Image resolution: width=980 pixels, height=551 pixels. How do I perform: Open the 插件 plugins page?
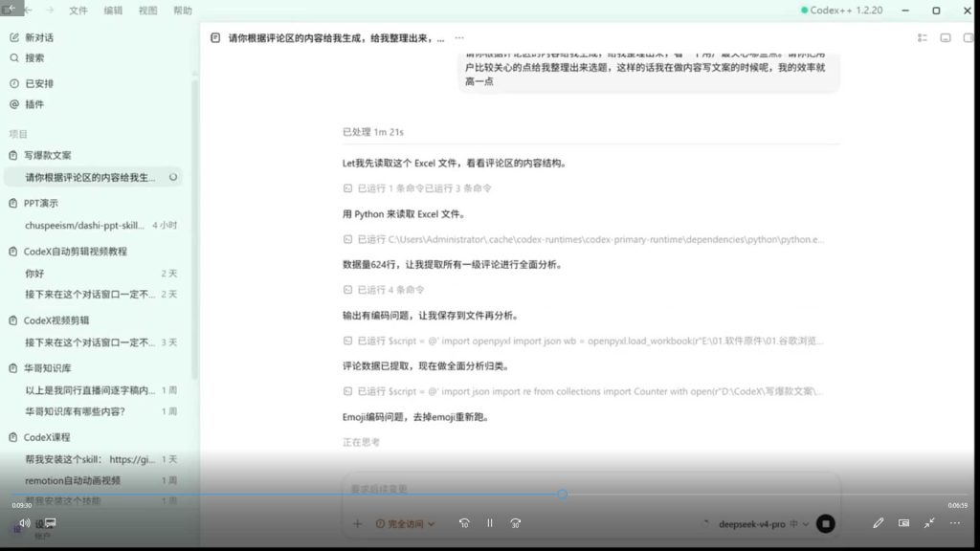28,104
